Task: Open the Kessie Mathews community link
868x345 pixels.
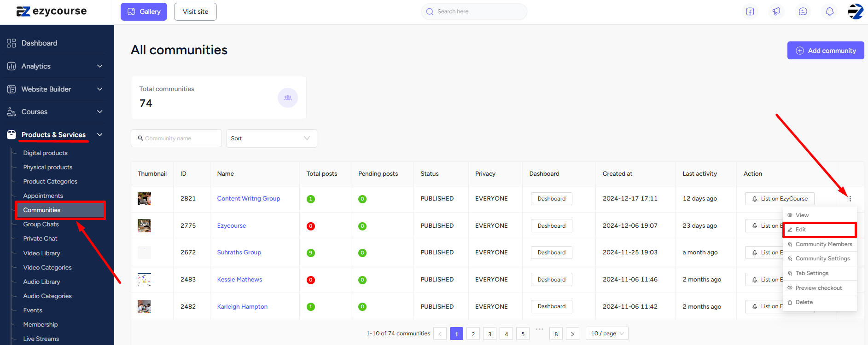Action: [239, 280]
